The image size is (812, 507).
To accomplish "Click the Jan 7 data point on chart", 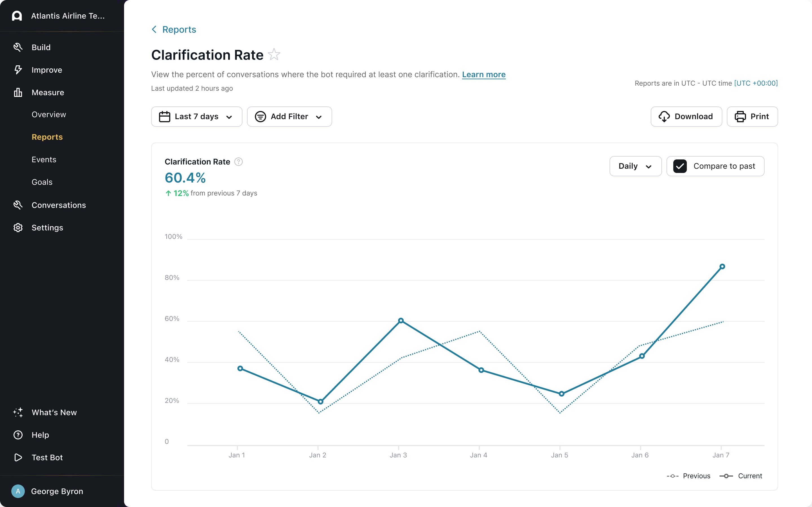I will (722, 266).
